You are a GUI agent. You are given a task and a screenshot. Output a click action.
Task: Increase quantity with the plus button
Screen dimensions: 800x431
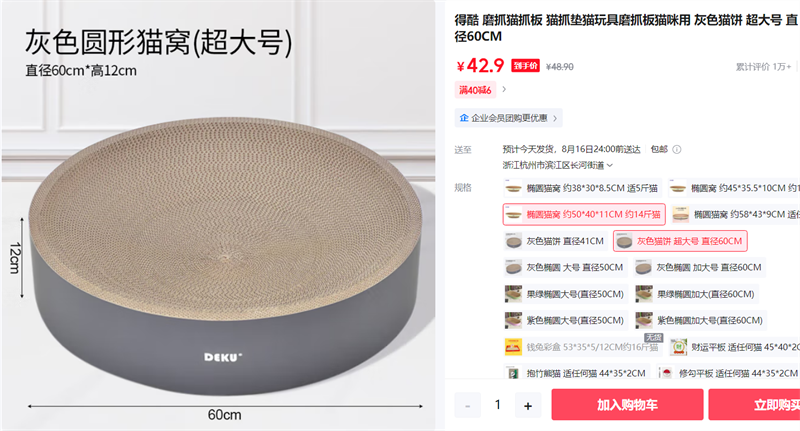pyautogui.click(x=528, y=405)
